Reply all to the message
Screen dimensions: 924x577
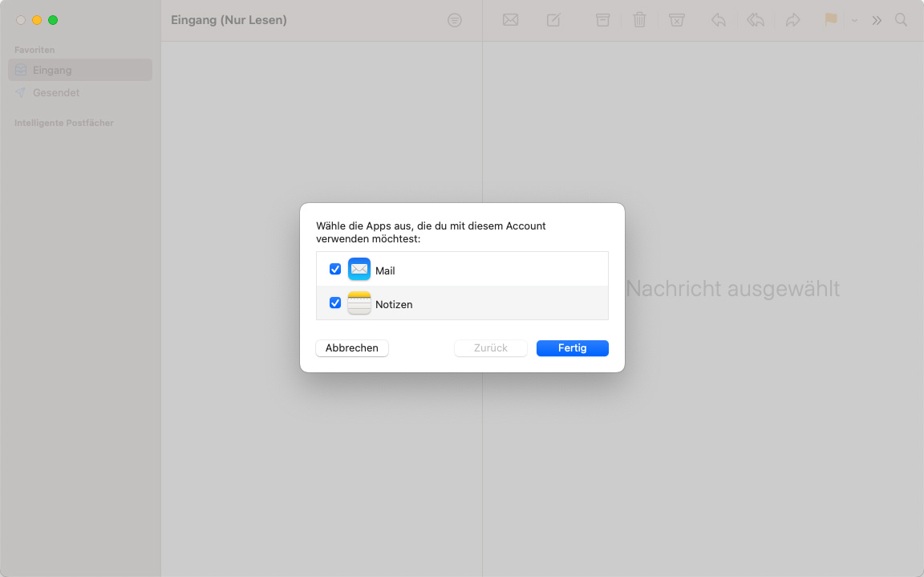[756, 20]
